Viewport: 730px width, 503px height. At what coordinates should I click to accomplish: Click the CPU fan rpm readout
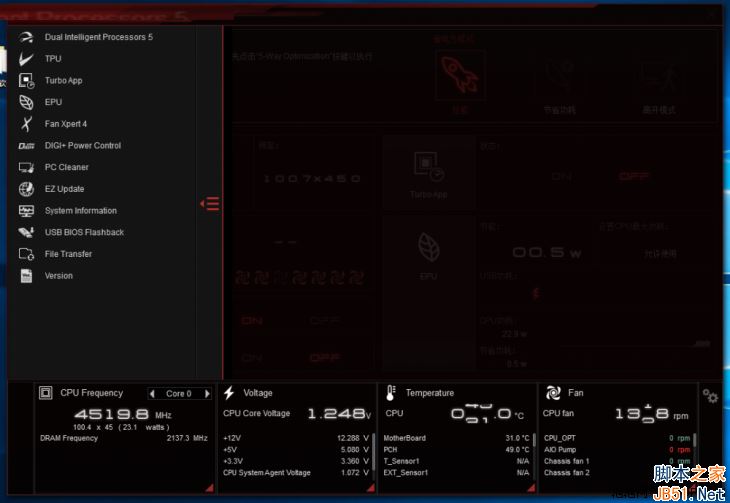(x=652, y=414)
